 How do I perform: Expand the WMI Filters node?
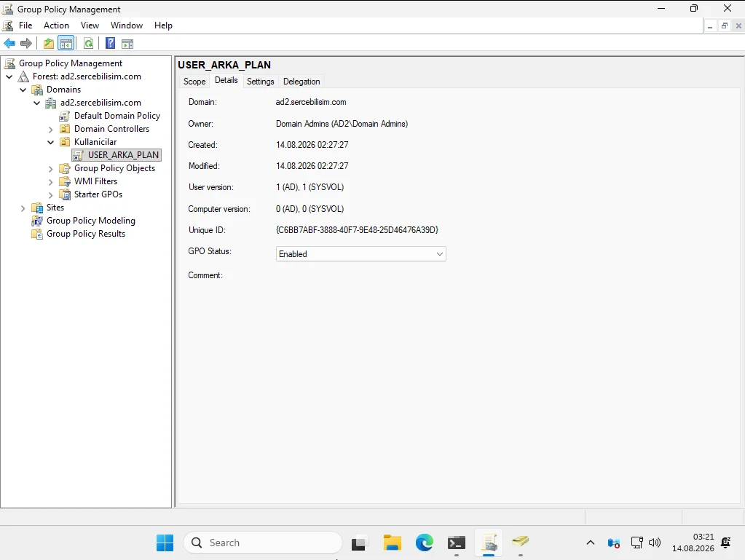click(51, 182)
